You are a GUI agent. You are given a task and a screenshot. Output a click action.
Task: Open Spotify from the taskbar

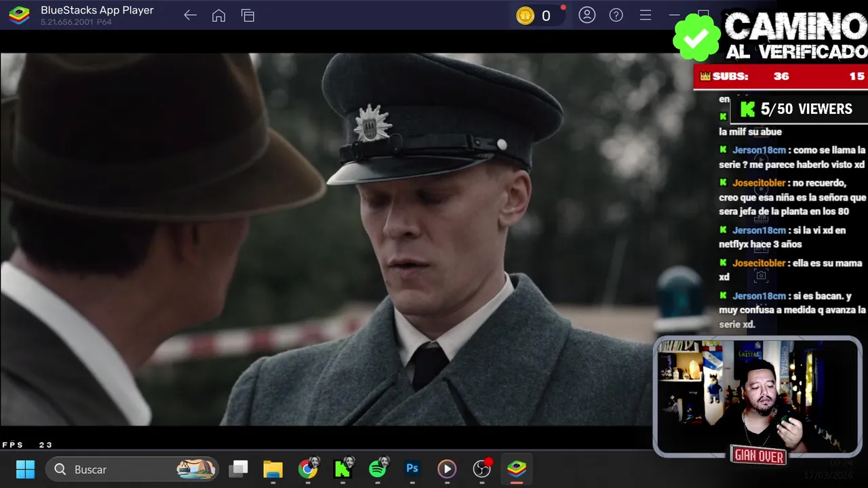[378, 469]
